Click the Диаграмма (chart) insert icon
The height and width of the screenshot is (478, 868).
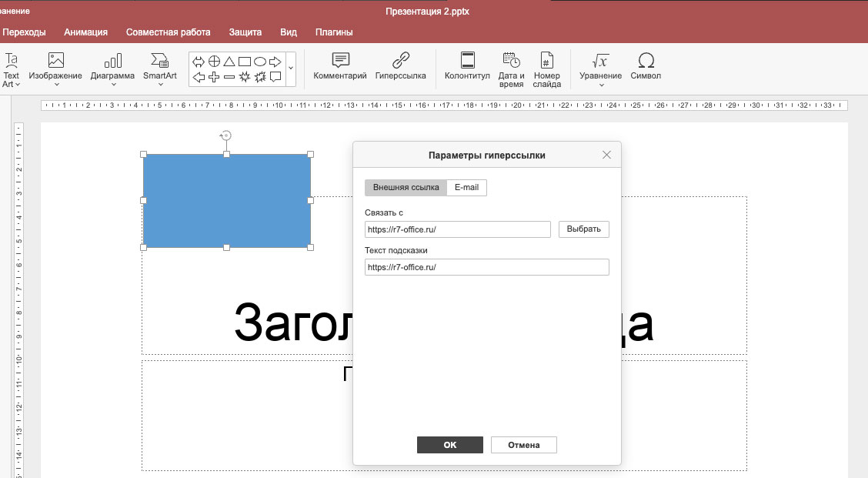[x=113, y=60]
